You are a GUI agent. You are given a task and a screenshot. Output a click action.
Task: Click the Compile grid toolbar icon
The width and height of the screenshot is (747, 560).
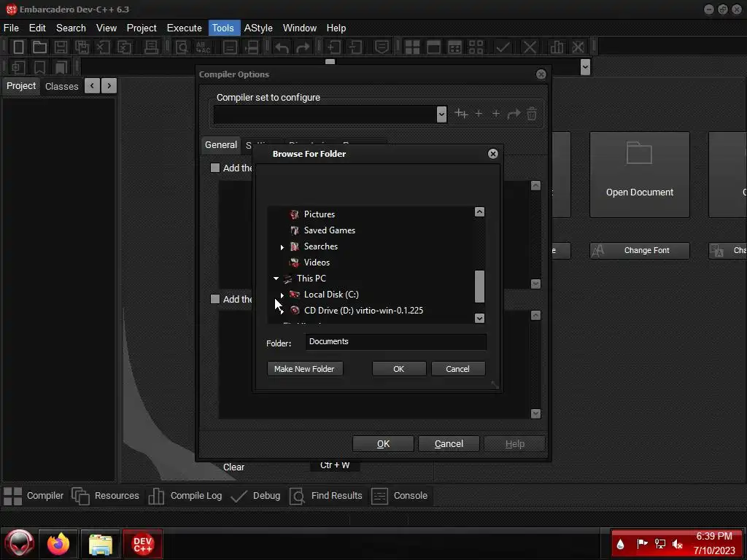pos(412,47)
